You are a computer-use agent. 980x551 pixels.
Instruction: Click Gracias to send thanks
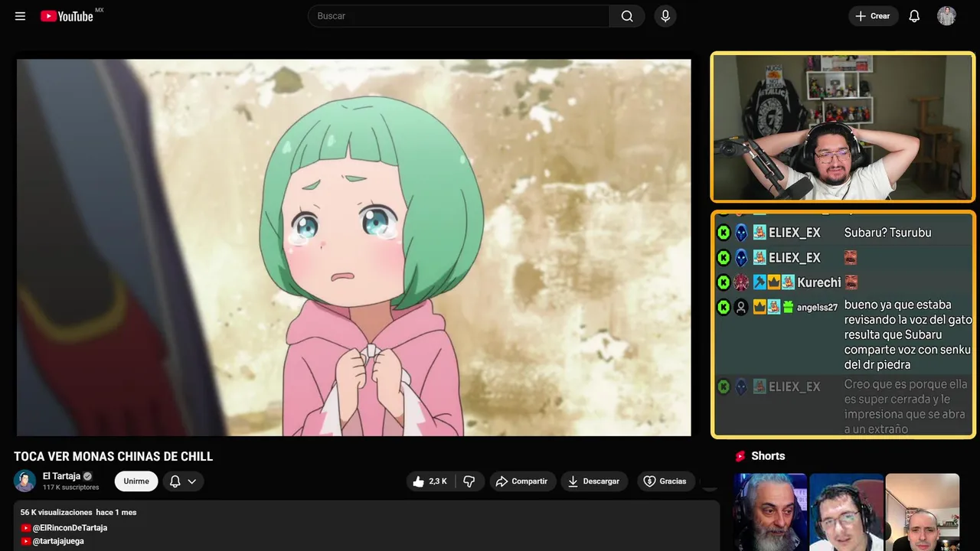[x=665, y=481]
